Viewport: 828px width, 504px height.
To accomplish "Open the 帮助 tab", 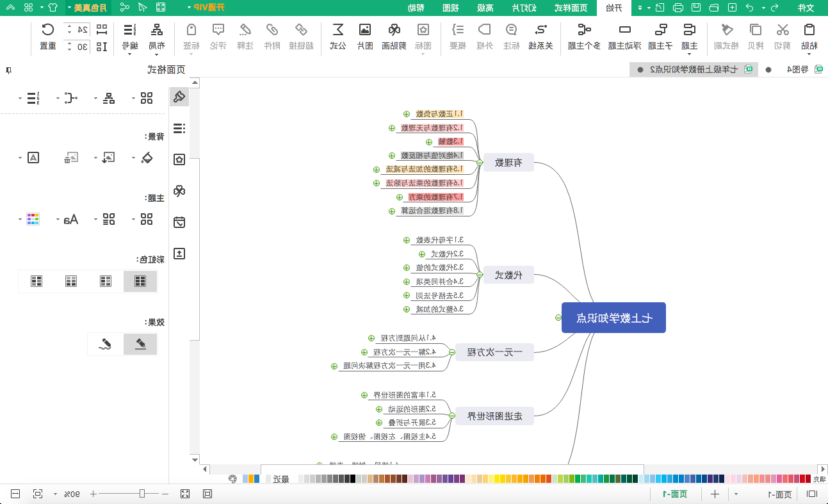I will [x=416, y=8].
